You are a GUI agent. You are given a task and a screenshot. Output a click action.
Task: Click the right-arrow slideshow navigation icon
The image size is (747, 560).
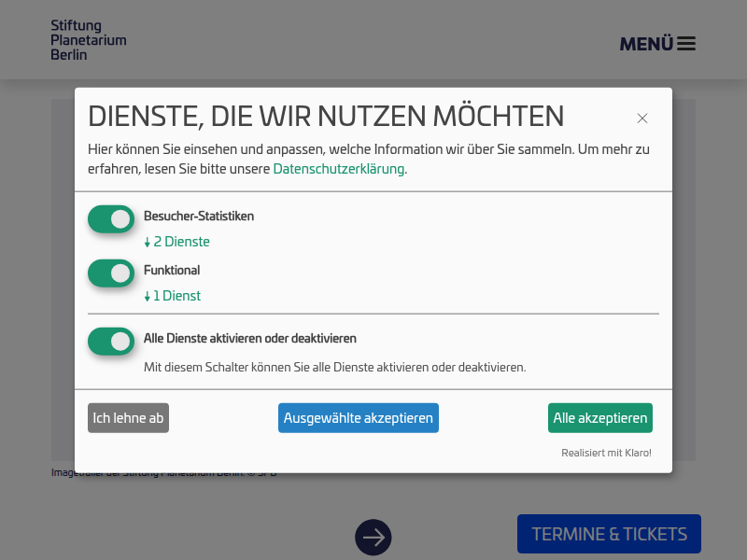[373, 537]
